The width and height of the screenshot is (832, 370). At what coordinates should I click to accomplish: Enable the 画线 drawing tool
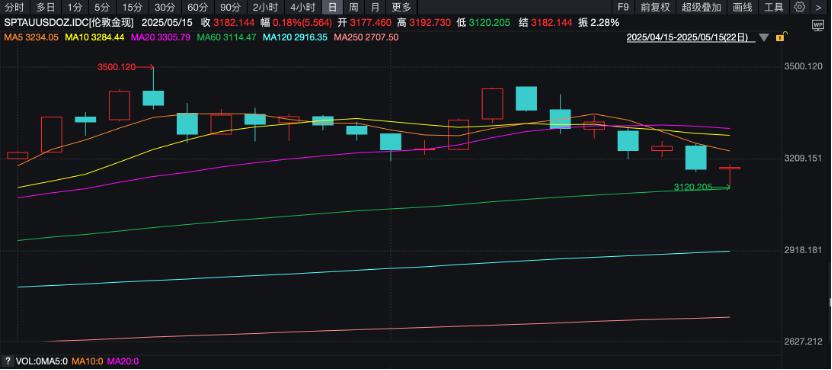pyautogui.click(x=742, y=7)
